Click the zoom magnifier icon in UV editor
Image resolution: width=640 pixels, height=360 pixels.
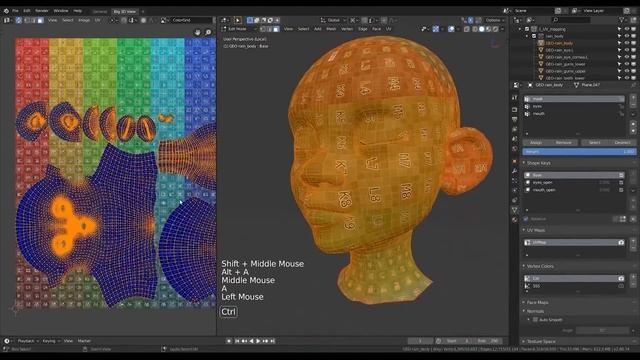[x=208, y=32]
